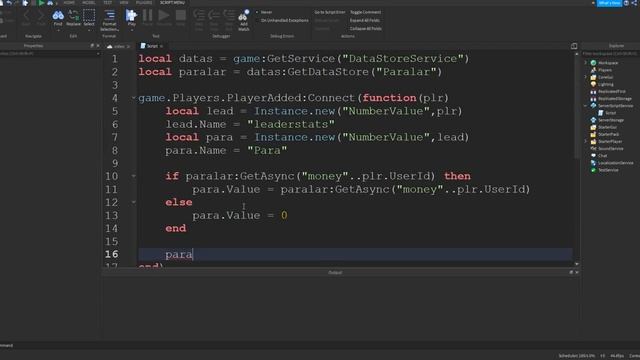Click the Step Out debugger icon
The height and width of the screenshot is (360, 640).
pyautogui.click(x=229, y=16)
